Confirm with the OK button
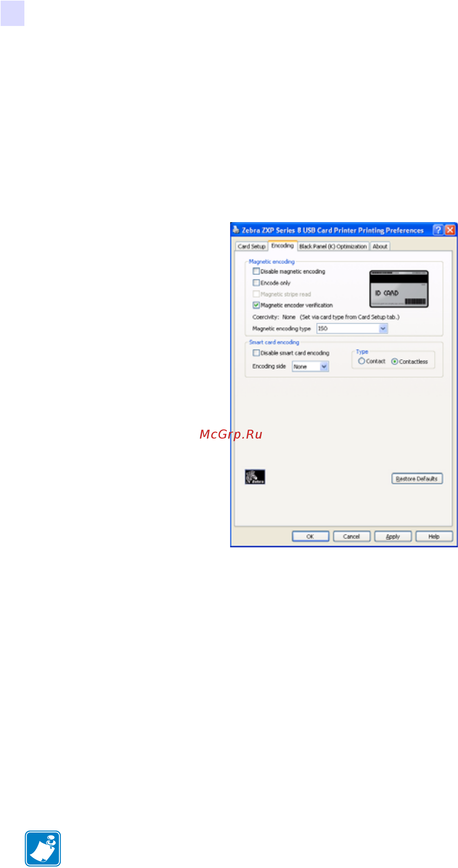 (310, 537)
